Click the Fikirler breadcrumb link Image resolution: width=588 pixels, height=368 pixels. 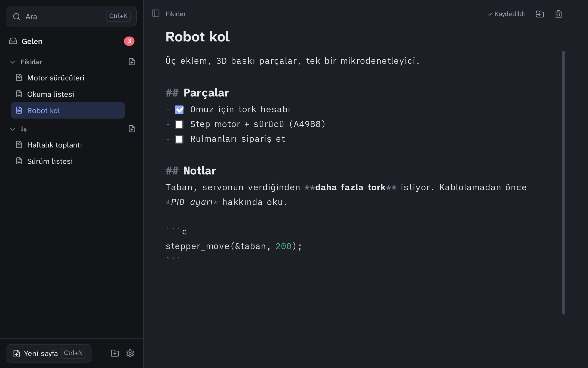176,14
